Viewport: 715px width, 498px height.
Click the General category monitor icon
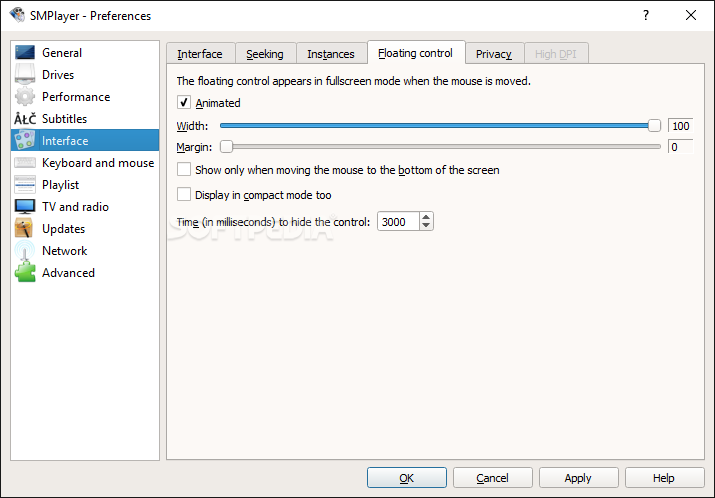tap(25, 52)
